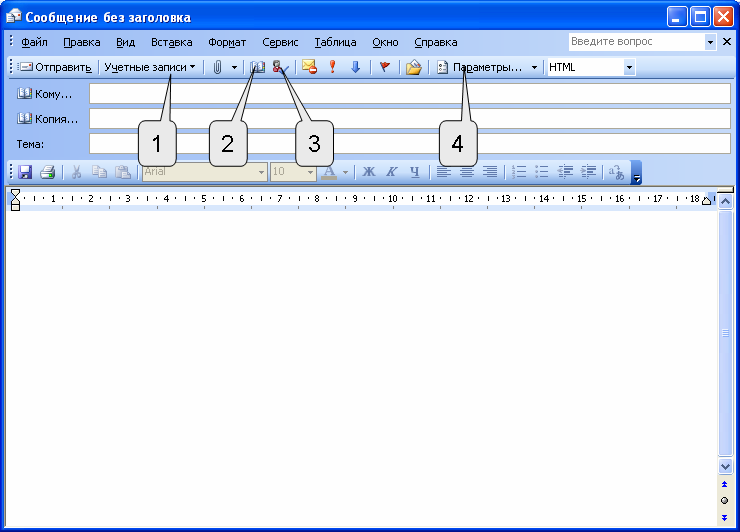This screenshot has height=532, width=740.
Task: Toggle italic К formatting
Action: 391,172
